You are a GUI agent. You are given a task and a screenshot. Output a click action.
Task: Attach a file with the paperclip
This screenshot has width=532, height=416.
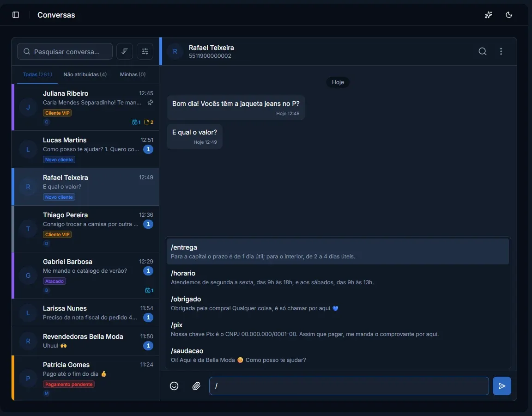point(196,386)
